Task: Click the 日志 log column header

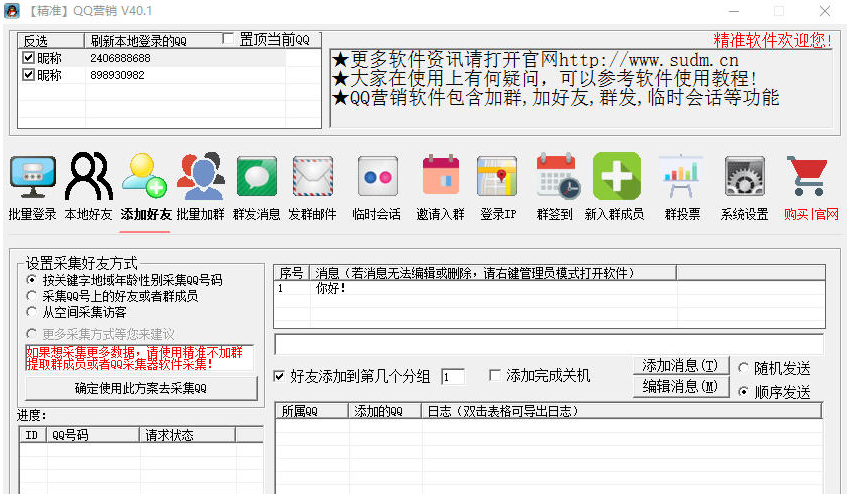Action: tap(621, 411)
